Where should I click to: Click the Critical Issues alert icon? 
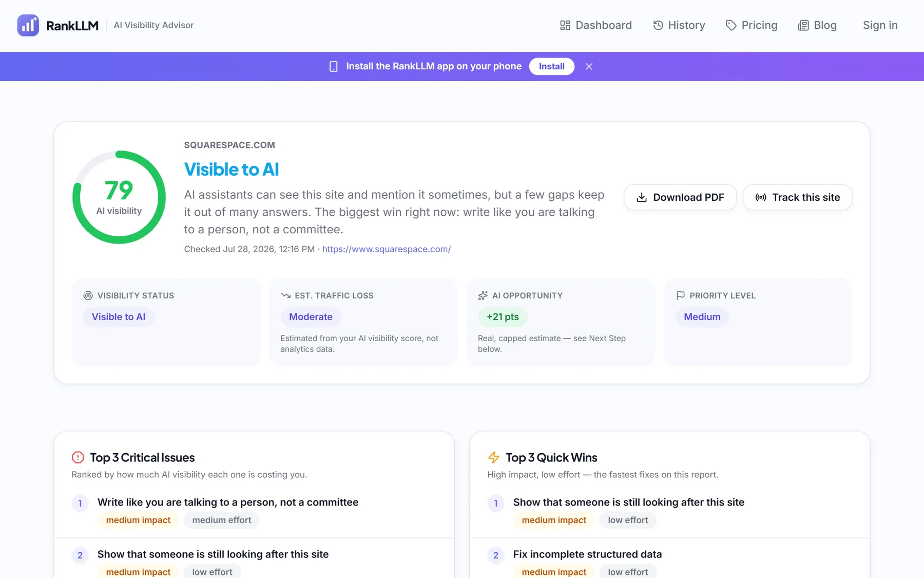point(78,457)
